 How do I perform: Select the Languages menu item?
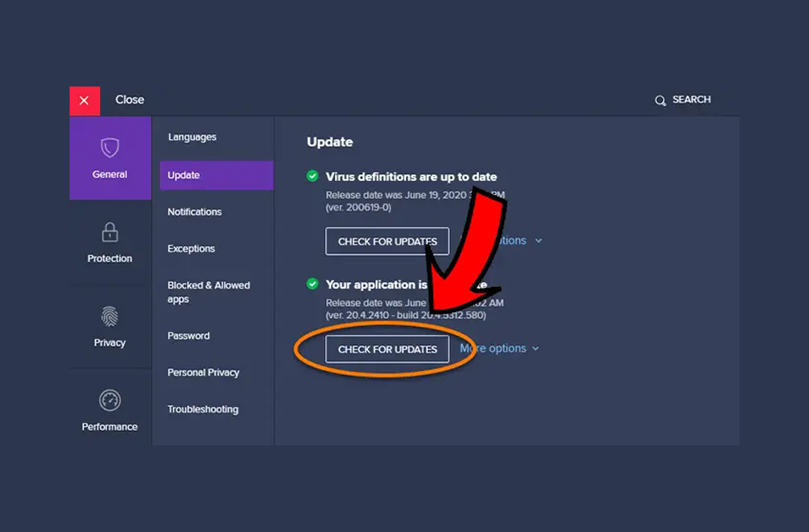click(192, 137)
